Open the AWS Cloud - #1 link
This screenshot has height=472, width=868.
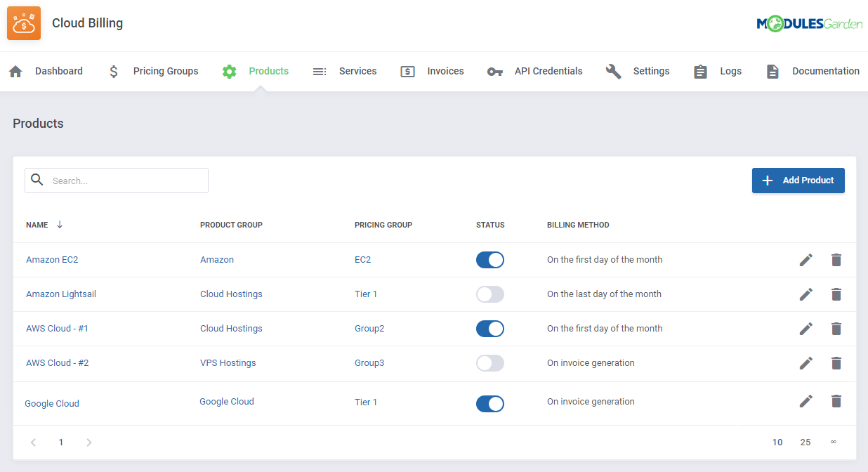coord(58,329)
